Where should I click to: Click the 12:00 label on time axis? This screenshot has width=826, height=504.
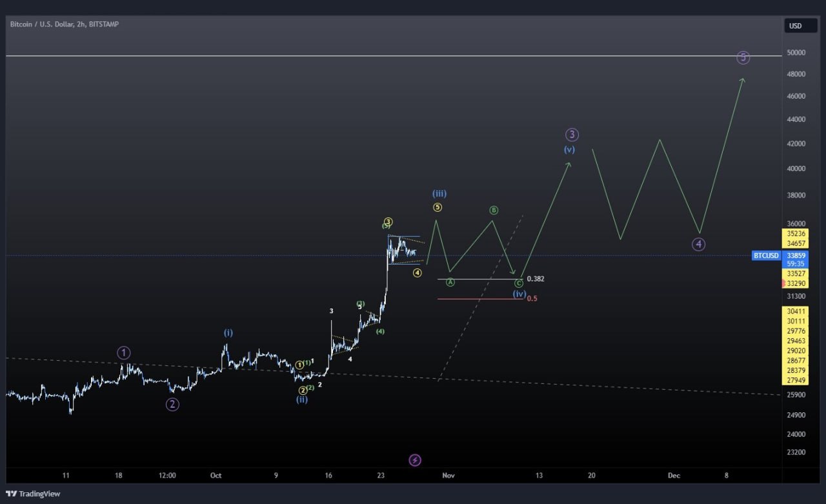pyautogui.click(x=167, y=476)
